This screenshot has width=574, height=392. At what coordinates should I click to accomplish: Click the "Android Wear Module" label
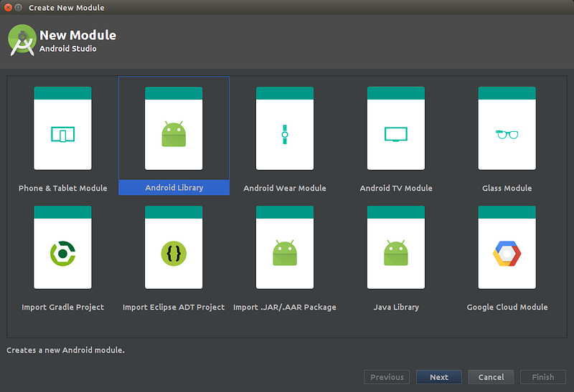pyautogui.click(x=285, y=188)
